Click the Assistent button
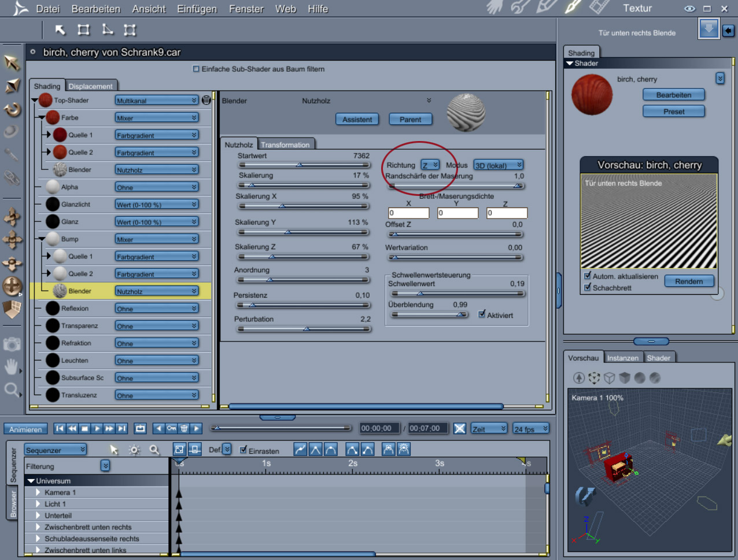 [x=357, y=119]
